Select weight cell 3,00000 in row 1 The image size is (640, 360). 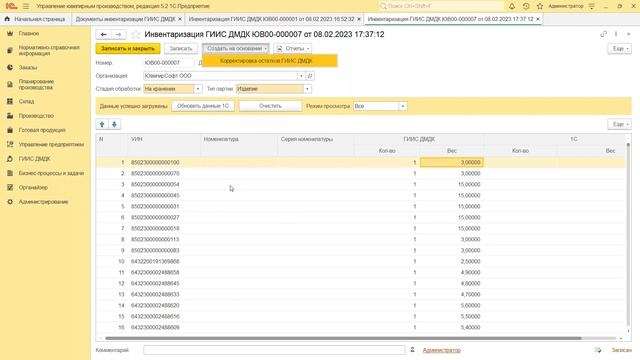click(x=452, y=162)
